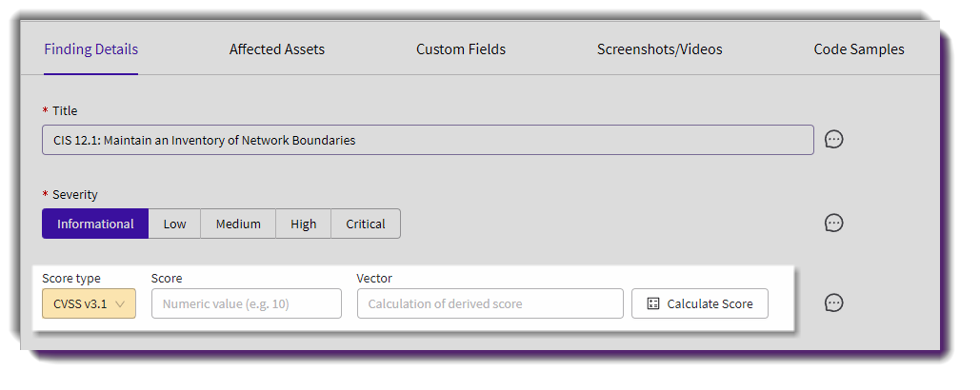The width and height of the screenshot is (980, 390).
Task: Click into the Score numeric value field
Action: tap(247, 303)
